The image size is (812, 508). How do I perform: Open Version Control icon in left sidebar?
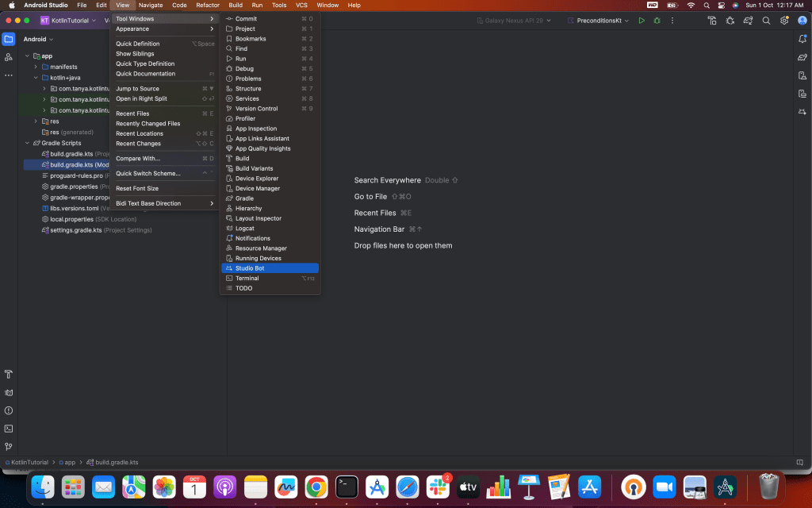point(9,447)
